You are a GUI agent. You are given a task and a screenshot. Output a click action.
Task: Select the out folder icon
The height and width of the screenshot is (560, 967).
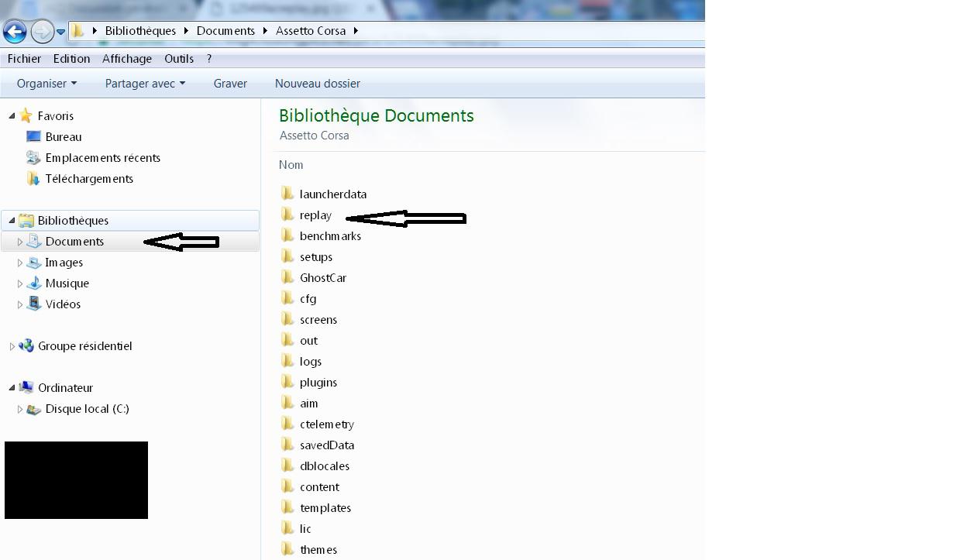287,340
